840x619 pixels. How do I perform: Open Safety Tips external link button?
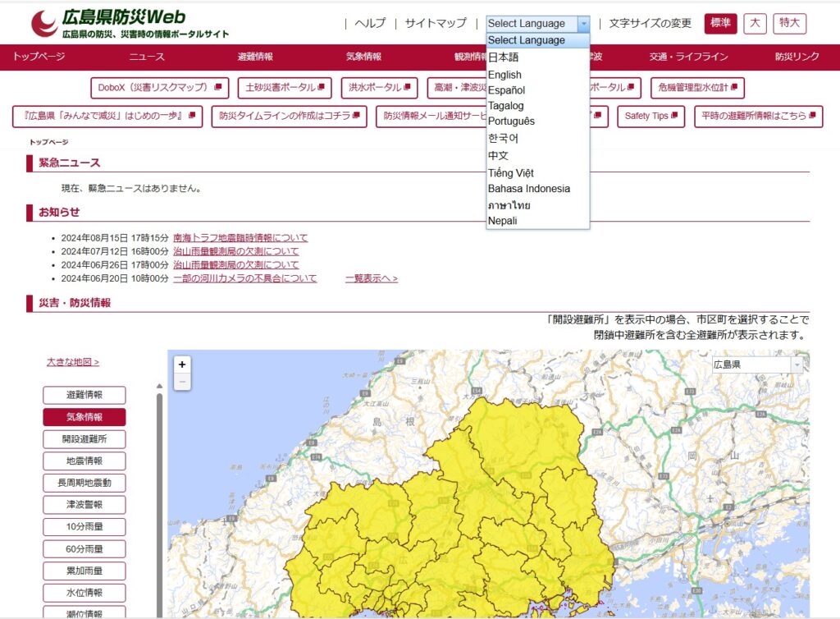651,117
